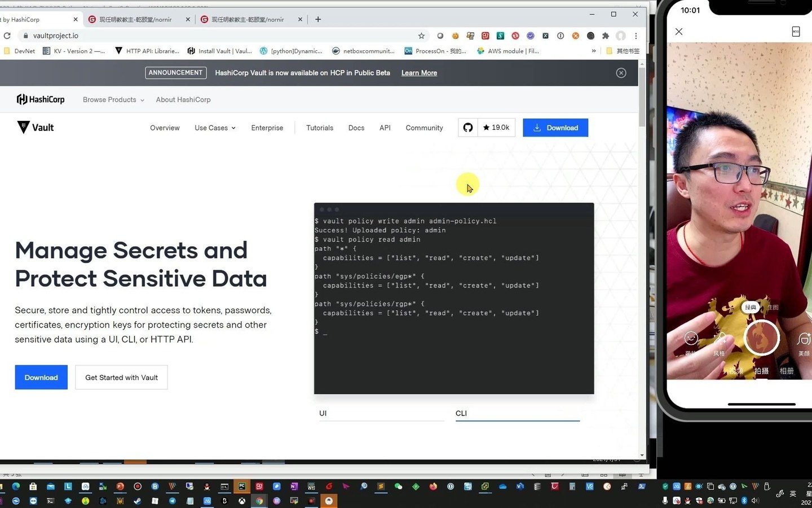Open WeChat from the taskbar
Screen dimensions: 812x508
pos(399,486)
